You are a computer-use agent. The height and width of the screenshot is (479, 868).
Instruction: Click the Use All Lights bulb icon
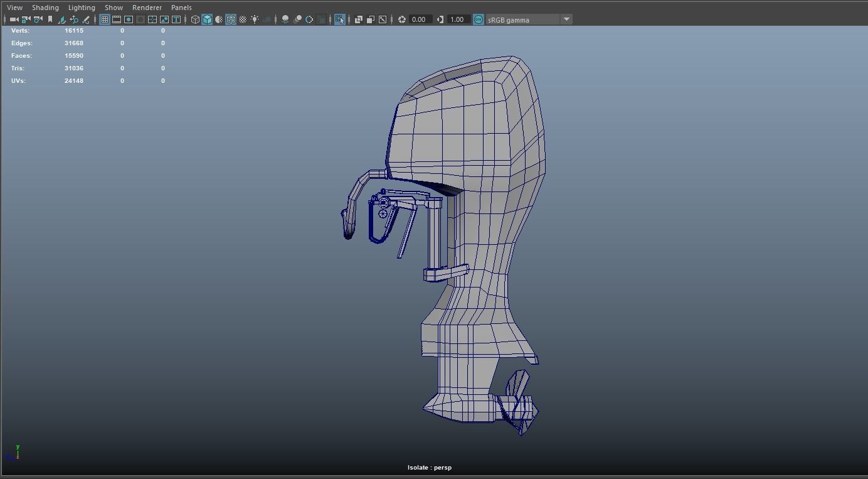(x=255, y=19)
